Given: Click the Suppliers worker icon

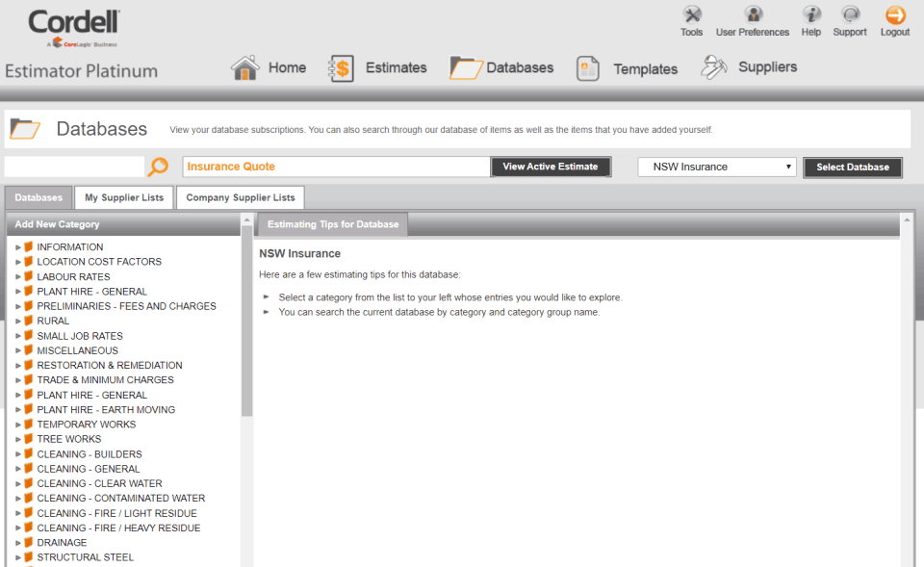Looking at the screenshot, I should (713, 67).
